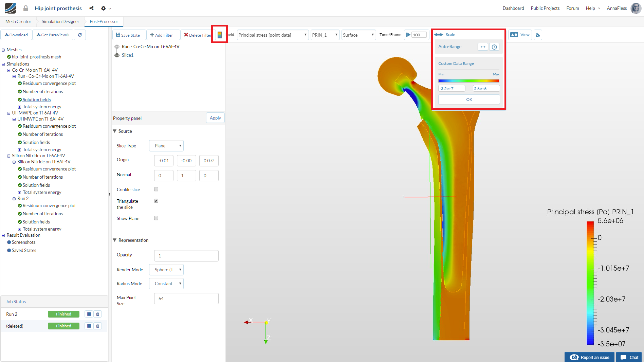644x362 pixels.
Task: Open the Render Mode dropdown
Action: tap(166, 269)
